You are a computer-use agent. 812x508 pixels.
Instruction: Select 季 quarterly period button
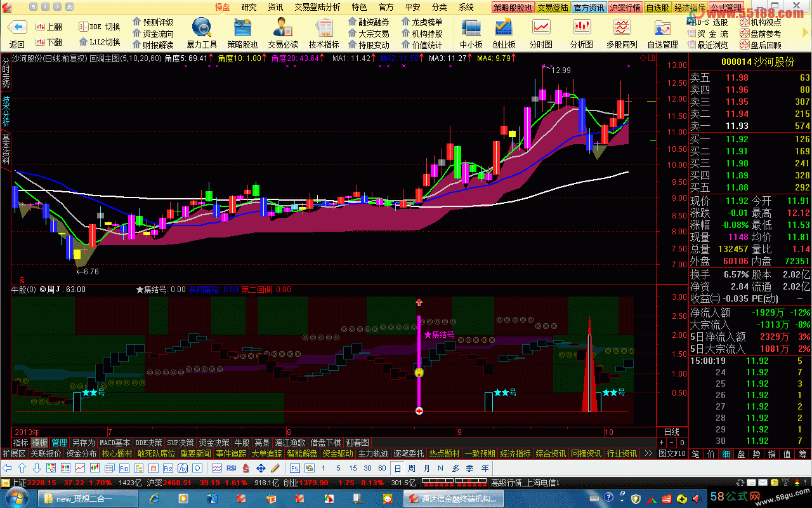tap(469, 468)
